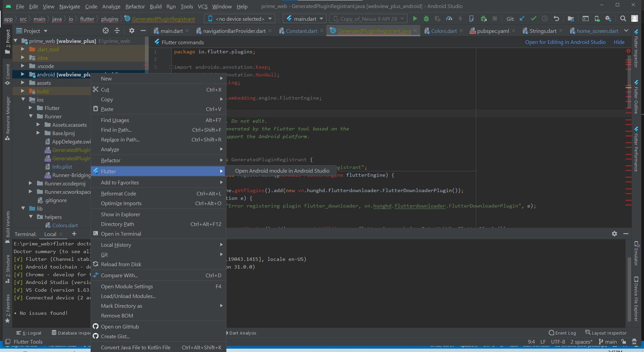Select Info.plist in the project tree

tap(62, 167)
